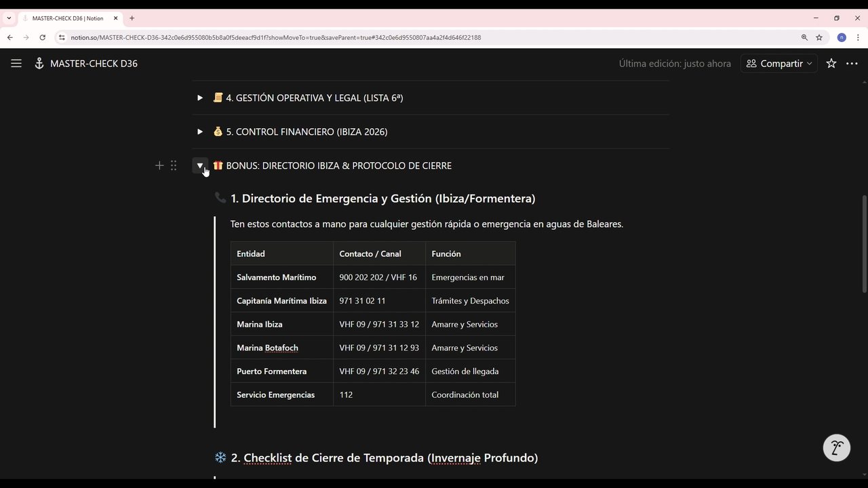Click the MASTER-CHECK D36 page title breadcrumb
This screenshot has height=488, width=868.
[94, 63]
